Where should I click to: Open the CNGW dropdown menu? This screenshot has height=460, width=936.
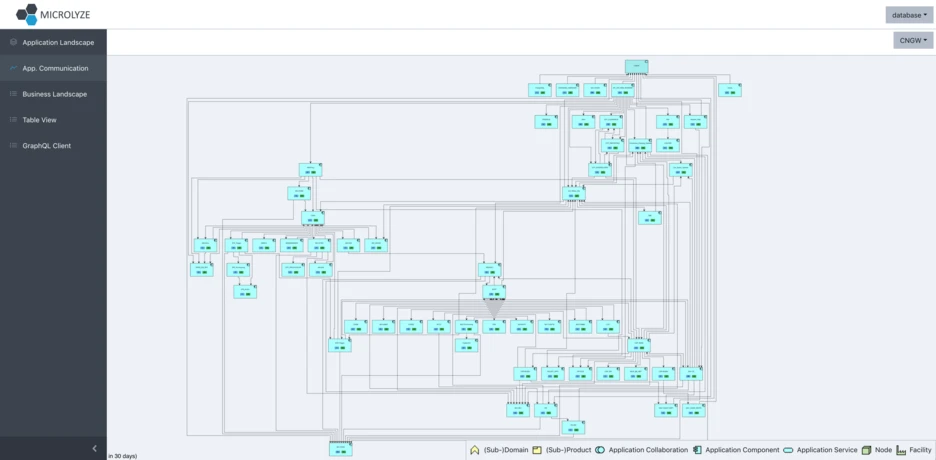pyautogui.click(x=913, y=41)
